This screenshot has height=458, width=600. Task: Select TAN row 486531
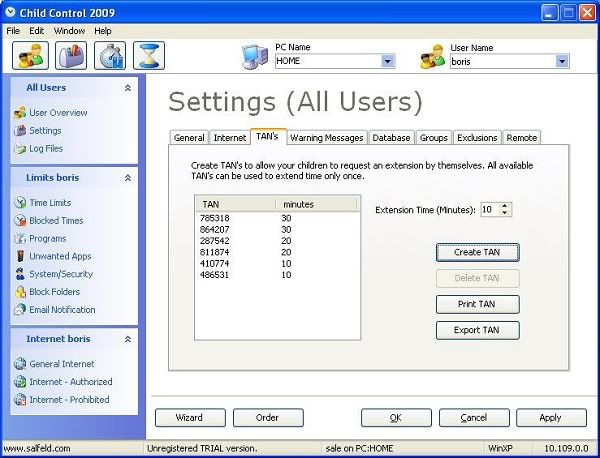click(277, 275)
